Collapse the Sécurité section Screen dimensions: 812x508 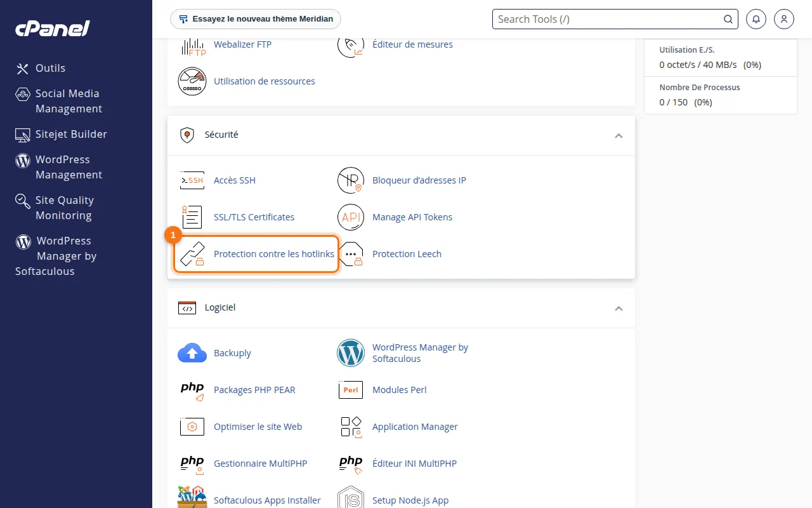tap(619, 135)
